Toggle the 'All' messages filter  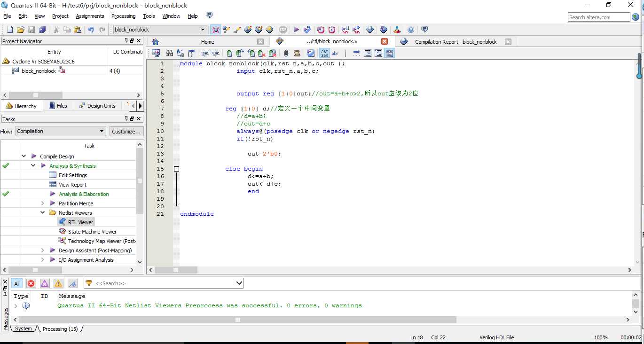[17, 283]
